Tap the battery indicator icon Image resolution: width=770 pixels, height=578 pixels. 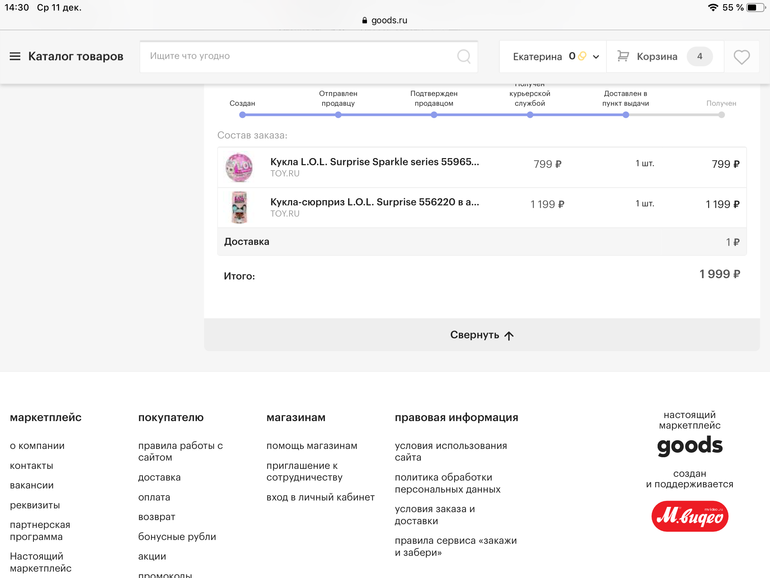[755, 7]
